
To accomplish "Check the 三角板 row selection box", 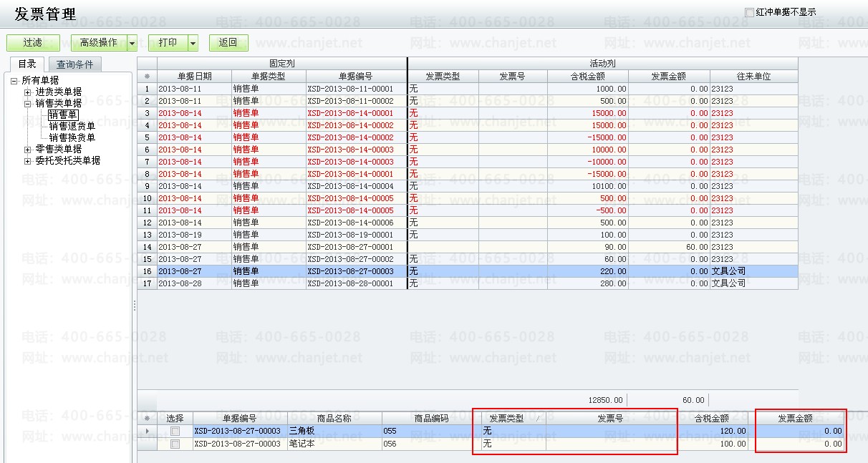I will pos(175,432).
